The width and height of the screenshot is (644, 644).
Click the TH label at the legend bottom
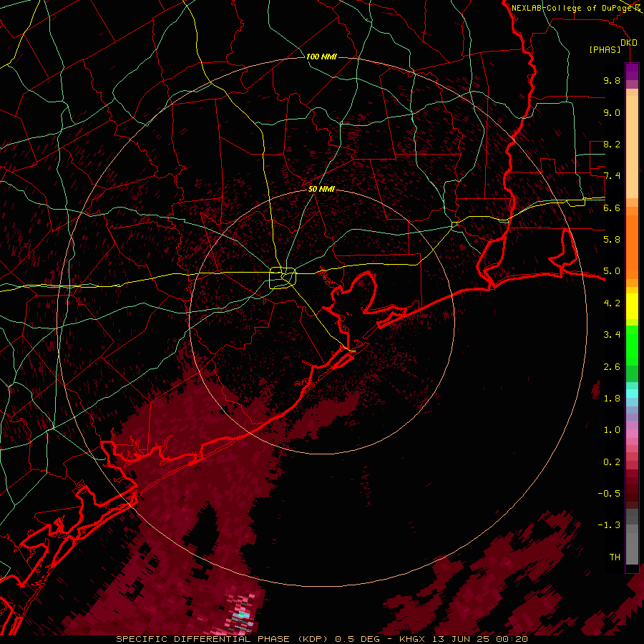(615, 557)
